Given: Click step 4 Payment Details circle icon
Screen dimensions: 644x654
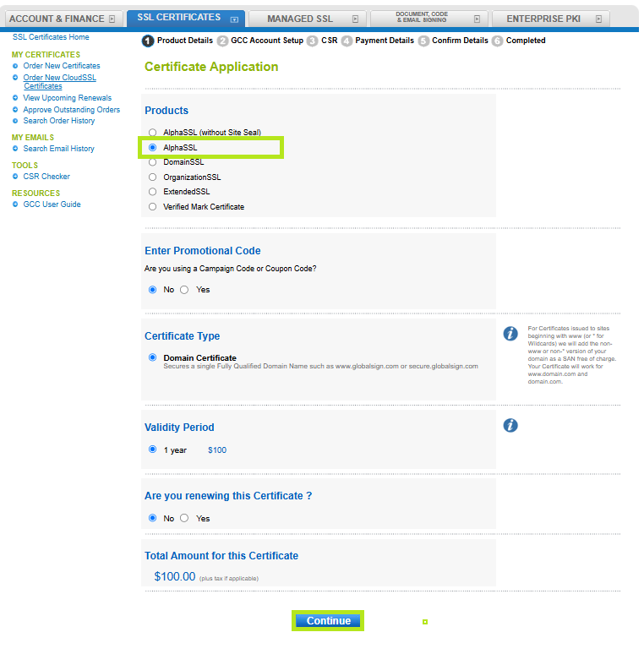Looking at the screenshot, I should 347,41.
